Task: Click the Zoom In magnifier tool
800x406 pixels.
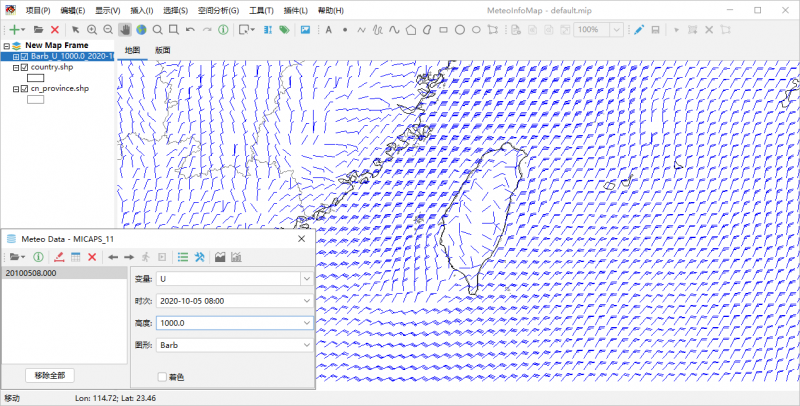Action: click(x=92, y=30)
